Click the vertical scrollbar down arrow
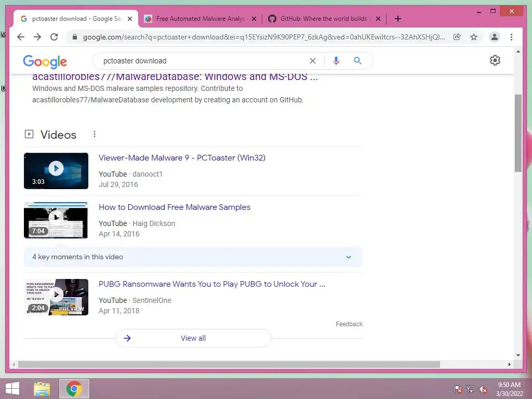The width and height of the screenshot is (532, 399). 518,355
